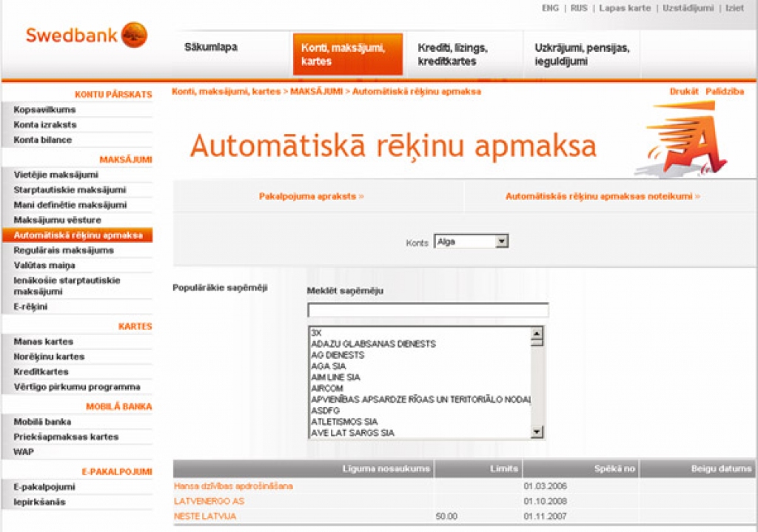This screenshot has width=758, height=532.
Task: Switch to the Sākumlapa tab
Action: pyautogui.click(x=212, y=46)
